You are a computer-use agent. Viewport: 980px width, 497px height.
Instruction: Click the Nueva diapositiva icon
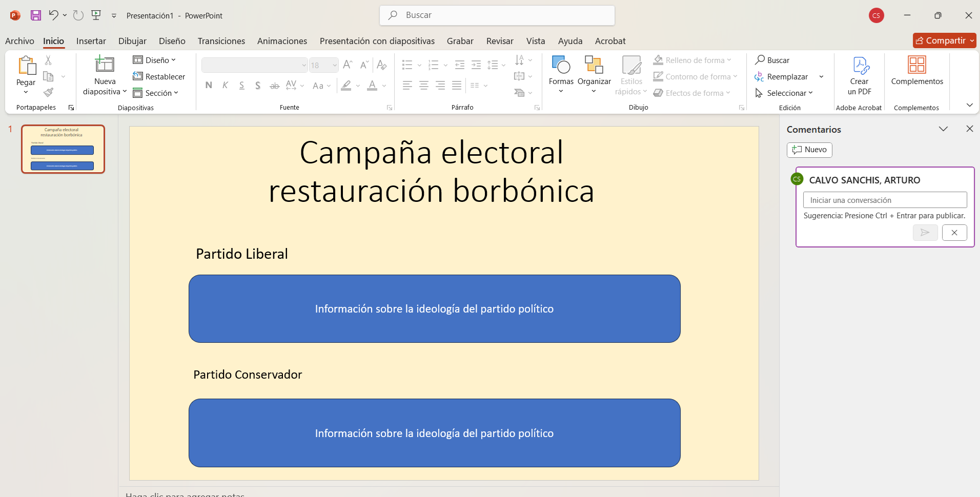coord(105,65)
